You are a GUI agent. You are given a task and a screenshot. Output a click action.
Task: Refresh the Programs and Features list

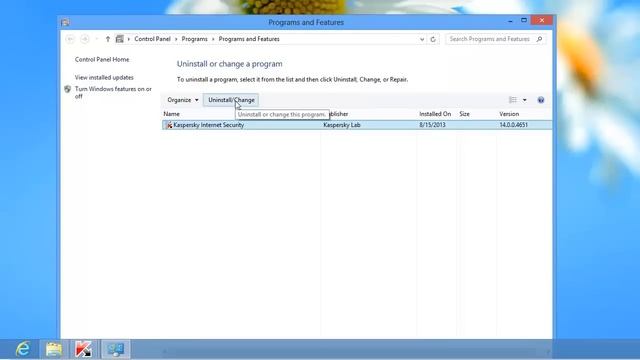[x=433, y=39]
